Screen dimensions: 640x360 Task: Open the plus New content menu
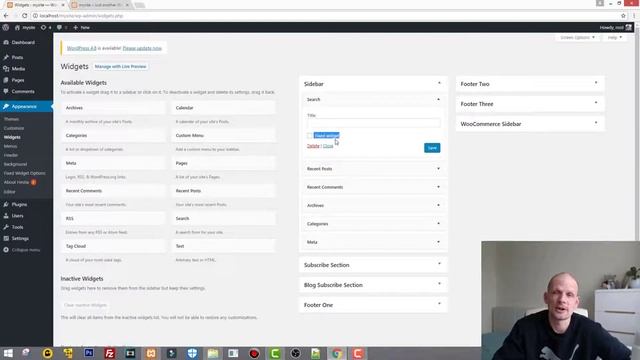tap(81, 27)
